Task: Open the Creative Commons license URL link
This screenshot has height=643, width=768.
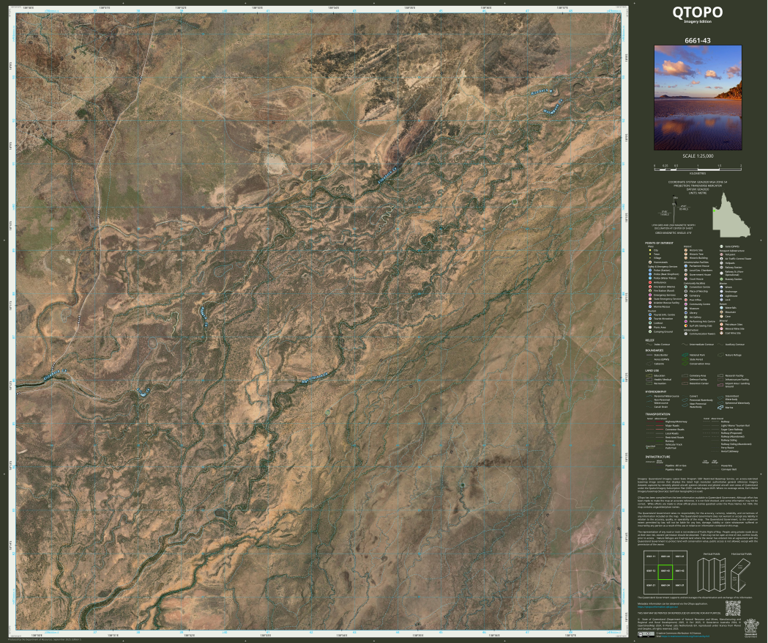Action: pyautogui.click(x=685, y=636)
